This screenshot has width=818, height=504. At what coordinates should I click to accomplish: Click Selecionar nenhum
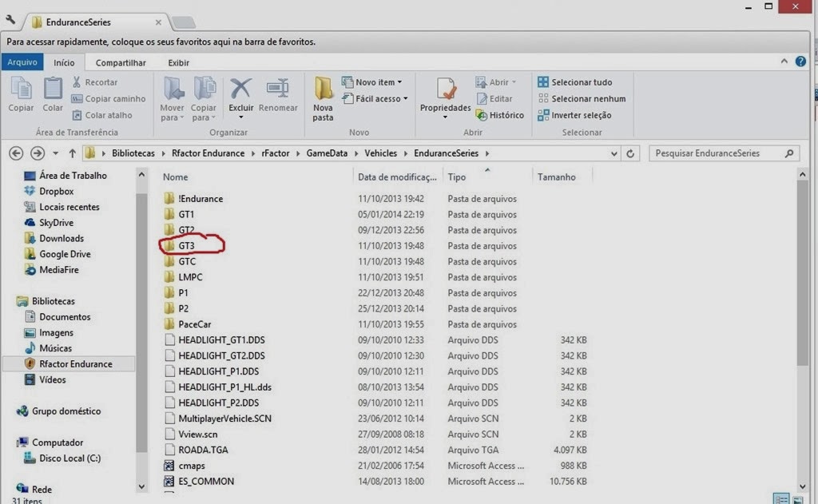[582, 98]
